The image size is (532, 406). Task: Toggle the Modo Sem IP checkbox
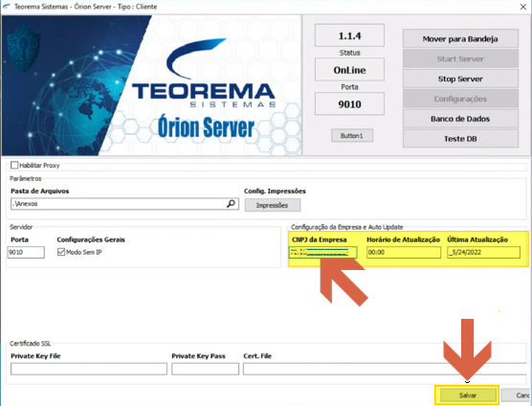coord(61,252)
